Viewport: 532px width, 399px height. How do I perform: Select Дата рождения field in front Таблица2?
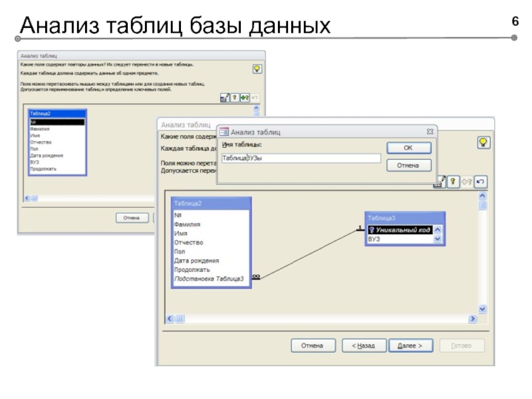pyautogui.click(x=211, y=261)
